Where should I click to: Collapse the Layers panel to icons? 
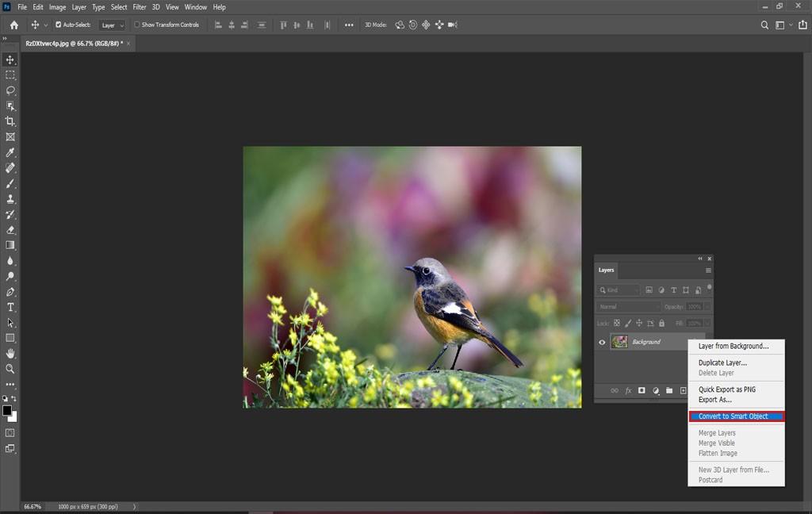coord(700,259)
